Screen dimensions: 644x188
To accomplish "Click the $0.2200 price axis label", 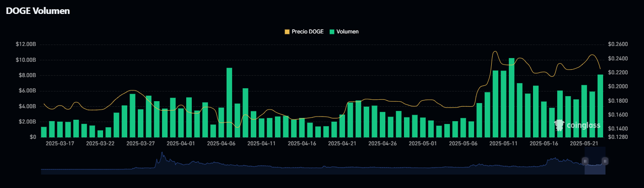I will pos(618,72).
